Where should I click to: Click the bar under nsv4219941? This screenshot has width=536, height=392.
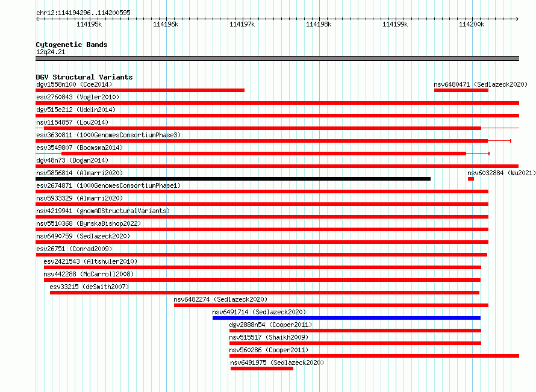point(262,217)
